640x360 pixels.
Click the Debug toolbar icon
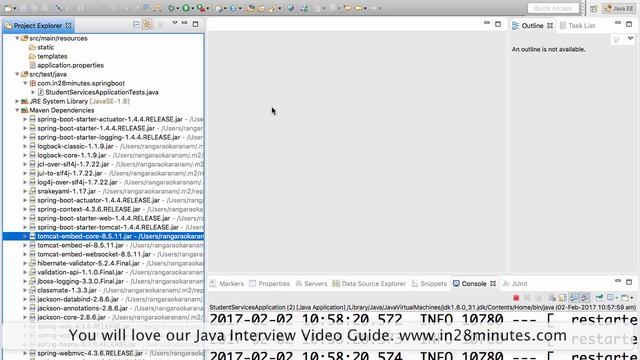point(171,8)
